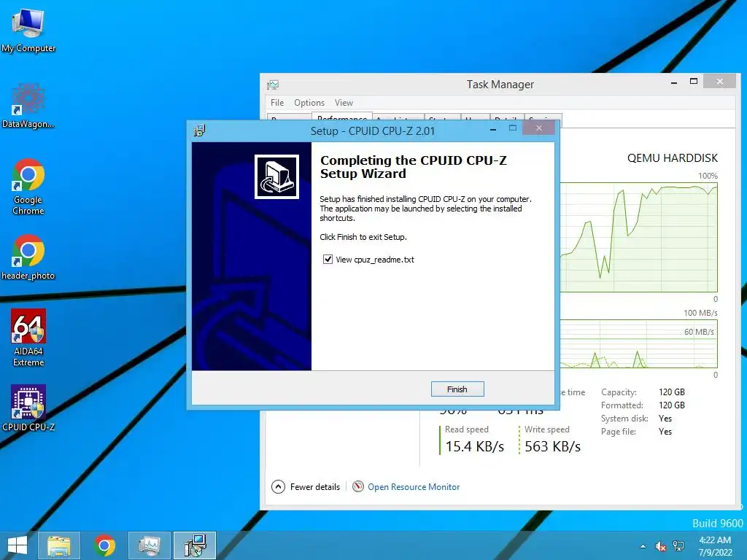Select the CPU-Z Setup taskbar button
Screen dimensions: 747x560
pyautogui.click(x=195, y=545)
